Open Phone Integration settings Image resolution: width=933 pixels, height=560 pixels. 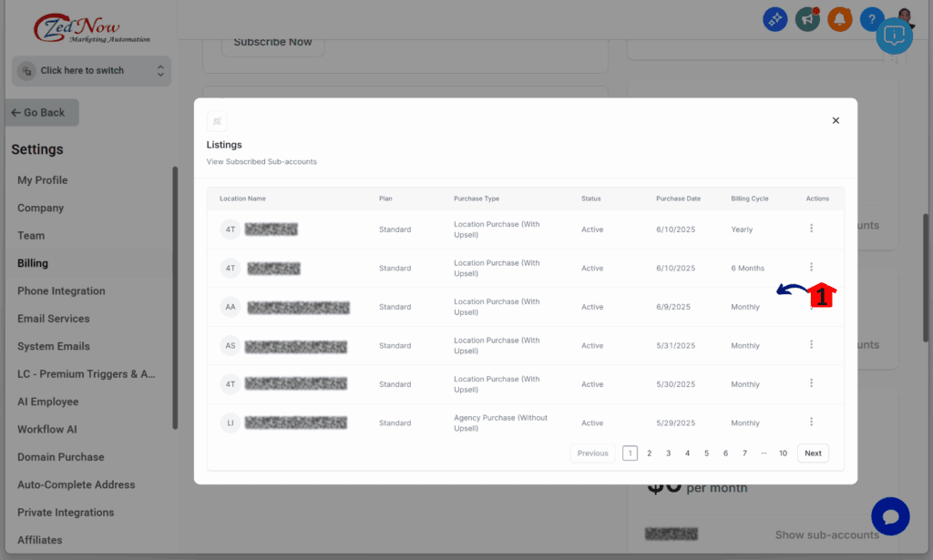61,290
